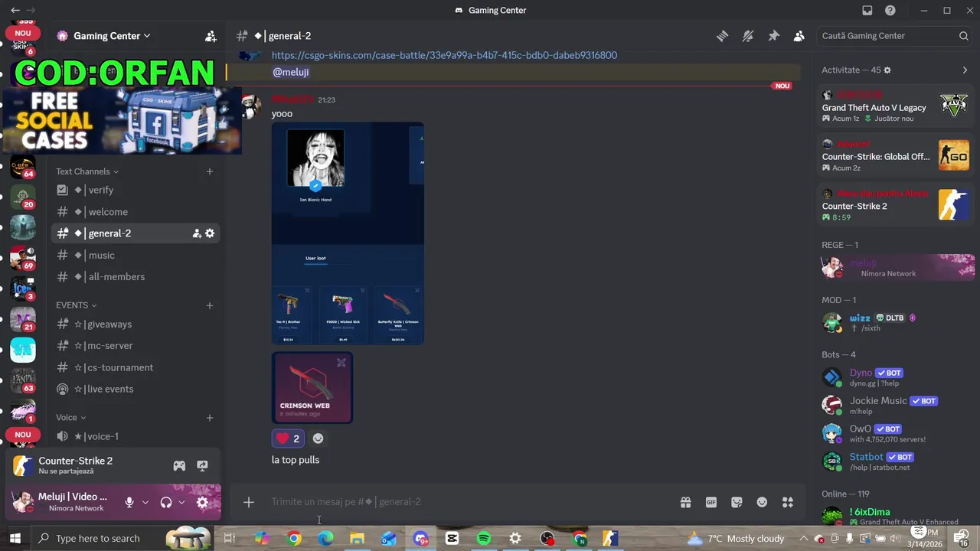The width and height of the screenshot is (980, 551).
Task: Open pinned messages pin icon
Action: (773, 36)
